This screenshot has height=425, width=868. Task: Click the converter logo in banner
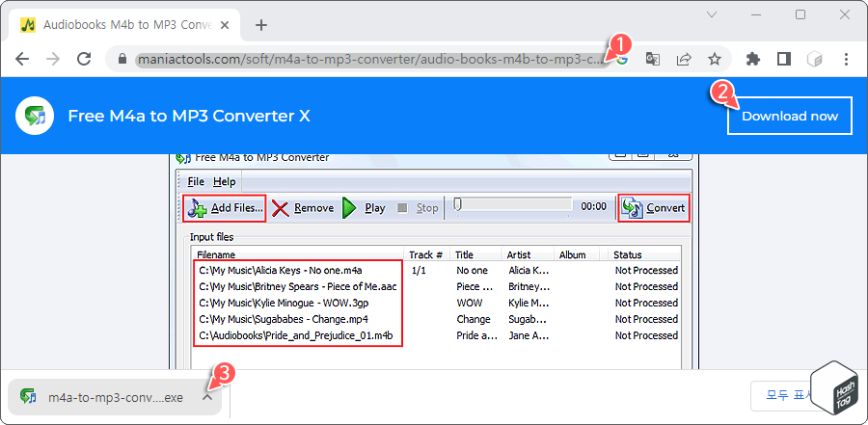point(35,117)
